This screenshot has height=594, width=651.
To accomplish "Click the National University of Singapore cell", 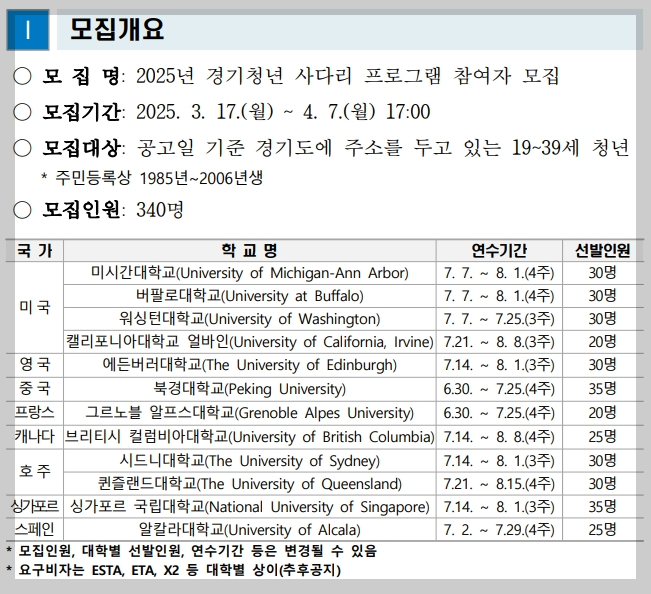I will (250, 507).
